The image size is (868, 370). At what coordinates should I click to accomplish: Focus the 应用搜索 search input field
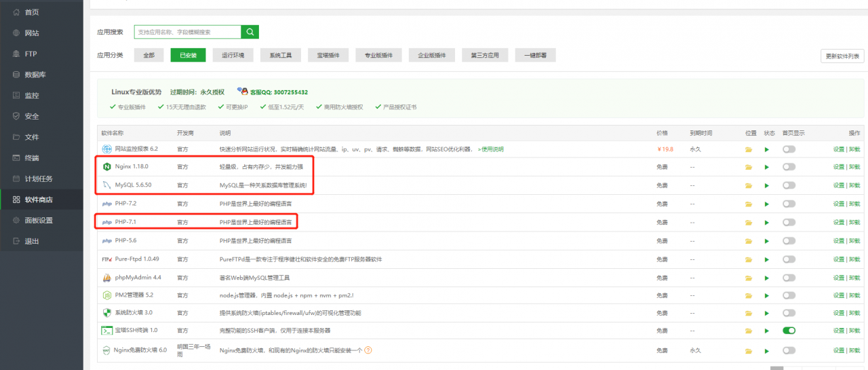click(x=188, y=32)
